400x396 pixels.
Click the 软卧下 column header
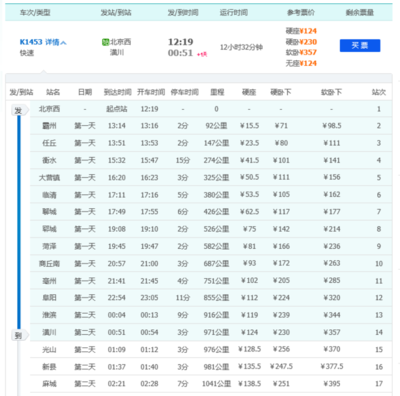click(x=331, y=92)
